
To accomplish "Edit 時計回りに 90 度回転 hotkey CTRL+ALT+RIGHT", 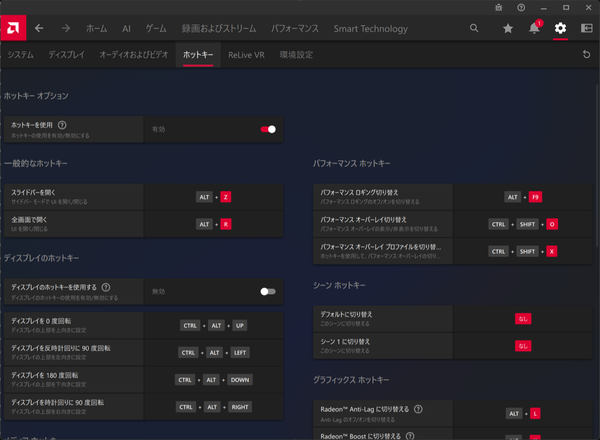I will pos(214,407).
